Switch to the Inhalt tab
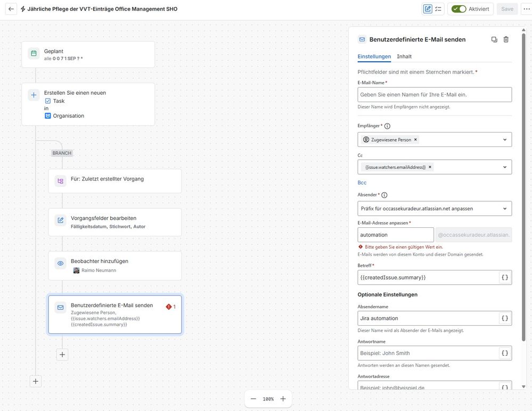 (404, 56)
